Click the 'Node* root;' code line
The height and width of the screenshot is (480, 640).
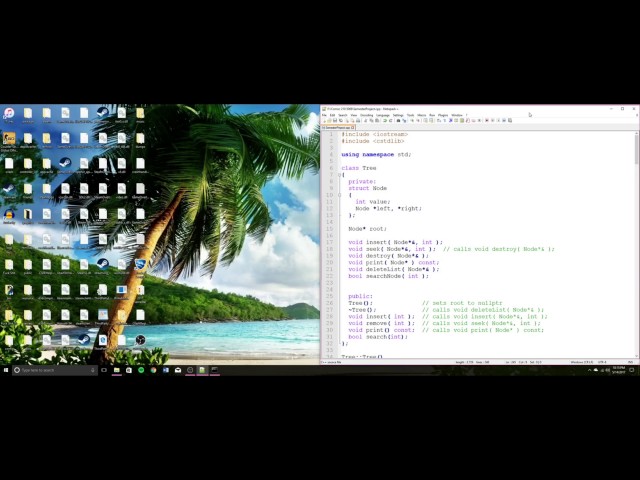(367, 229)
